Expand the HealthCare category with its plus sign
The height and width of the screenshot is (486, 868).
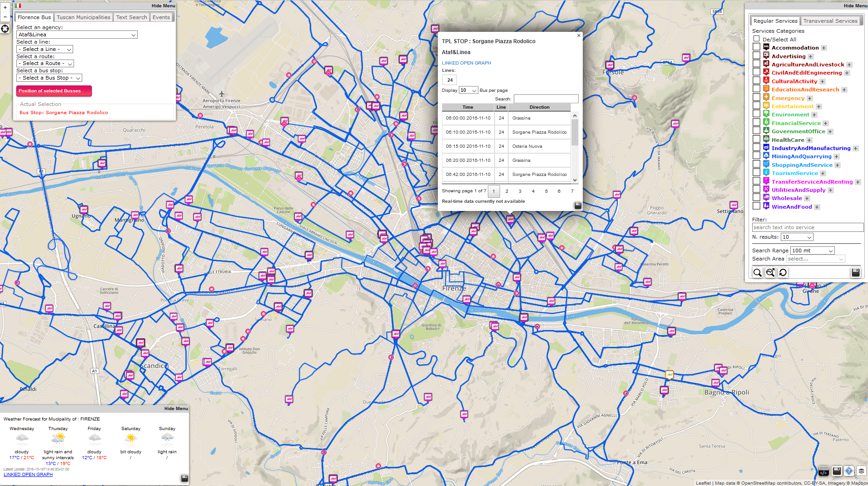pos(809,140)
